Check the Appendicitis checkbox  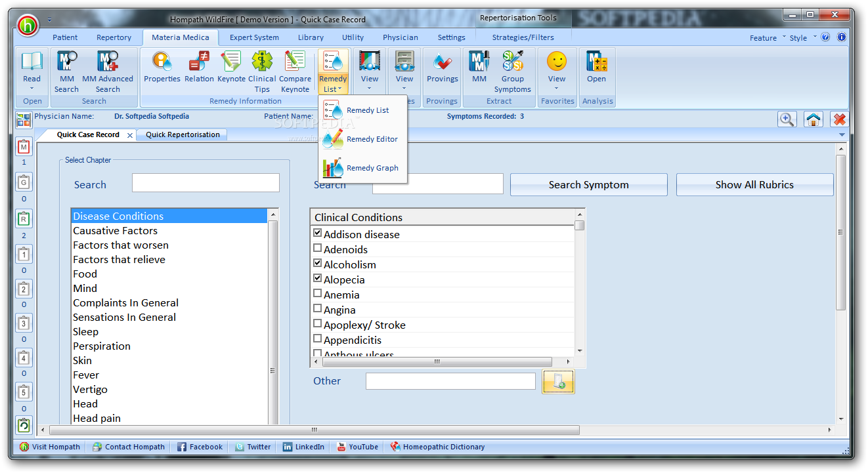click(x=318, y=339)
